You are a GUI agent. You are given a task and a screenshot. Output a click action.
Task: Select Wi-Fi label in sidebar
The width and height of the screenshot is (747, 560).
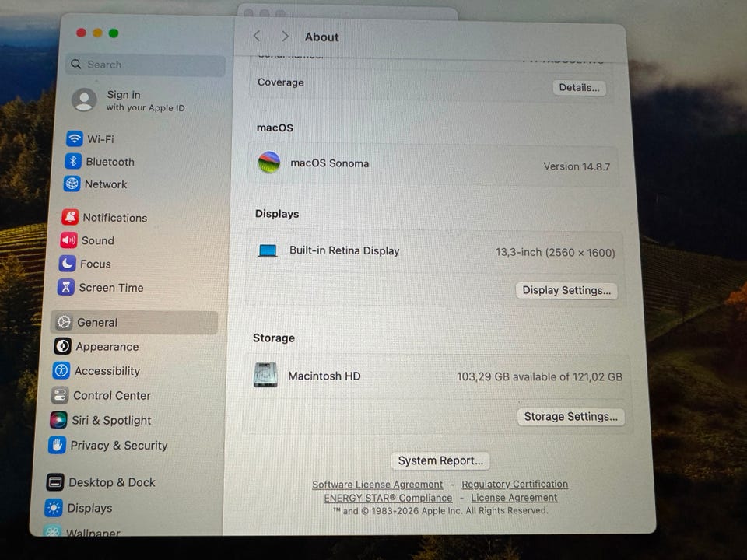[100, 139]
